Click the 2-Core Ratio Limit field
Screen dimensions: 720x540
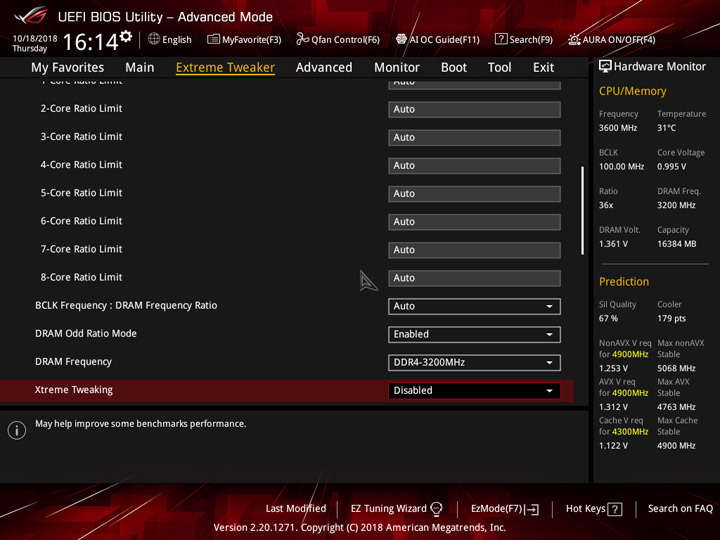coord(474,109)
